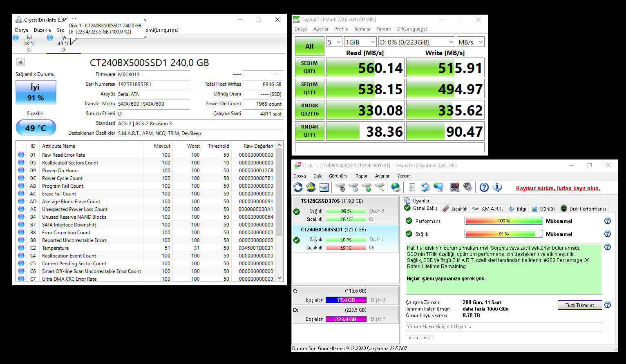Open the Uyarılar tab

point(417,200)
